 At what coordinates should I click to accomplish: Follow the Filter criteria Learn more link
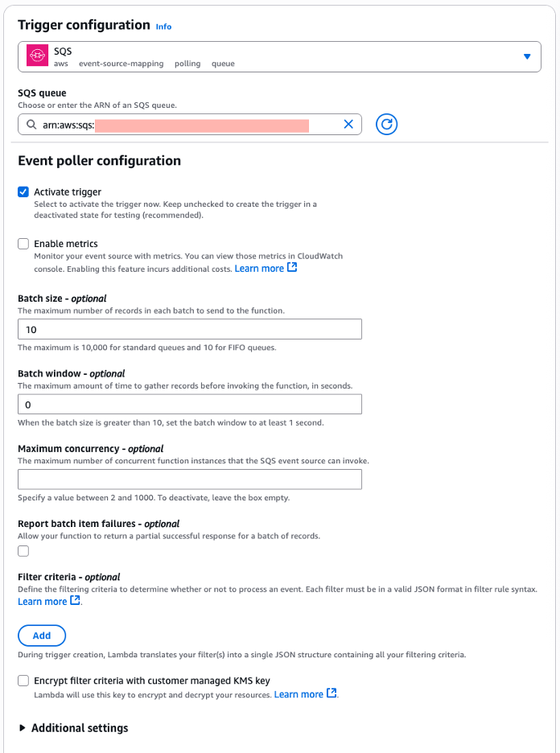pyautogui.click(x=40, y=600)
